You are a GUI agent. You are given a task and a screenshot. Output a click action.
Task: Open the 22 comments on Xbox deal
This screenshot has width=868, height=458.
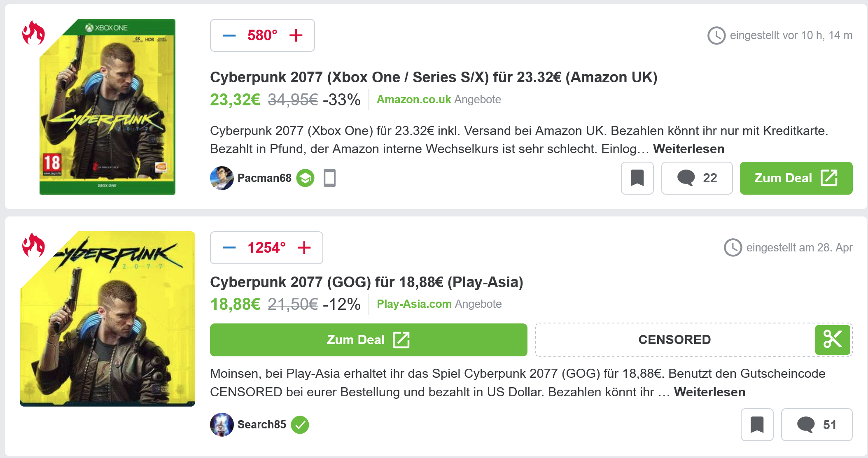[697, 178]
